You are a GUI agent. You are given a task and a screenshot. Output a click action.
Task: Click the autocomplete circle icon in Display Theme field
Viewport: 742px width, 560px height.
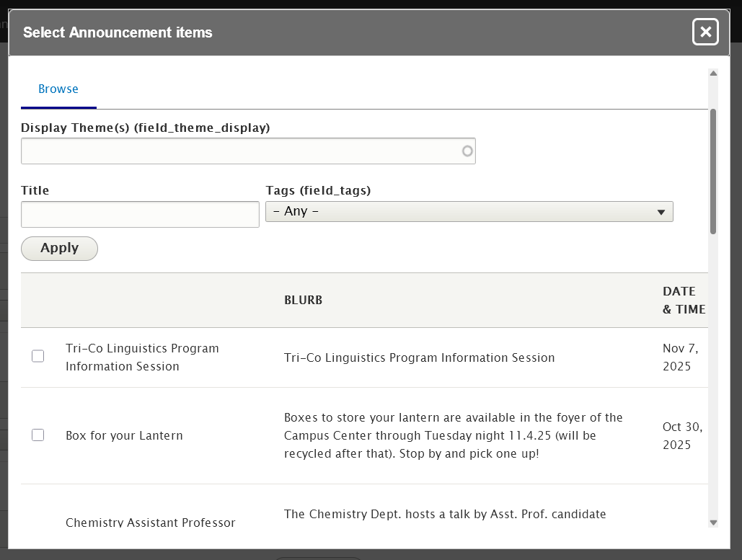click(467, 151)
